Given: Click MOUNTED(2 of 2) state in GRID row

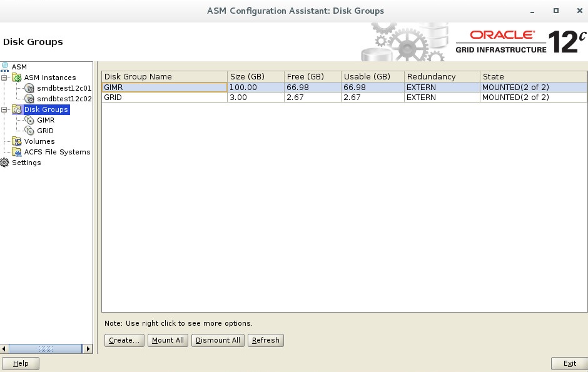Looking at the screenshot, I should pos(533,98).
